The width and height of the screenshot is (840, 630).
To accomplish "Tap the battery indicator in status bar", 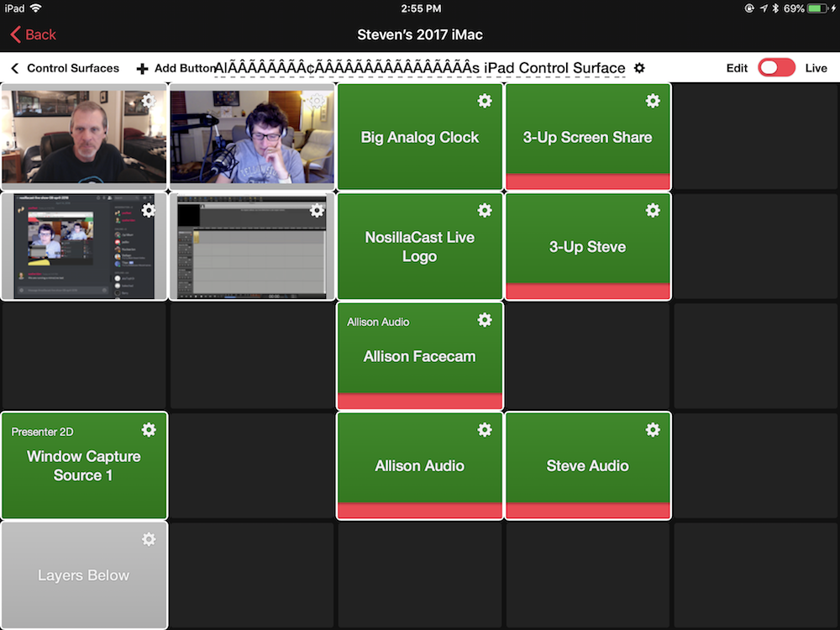I will [x=818, y=8].
